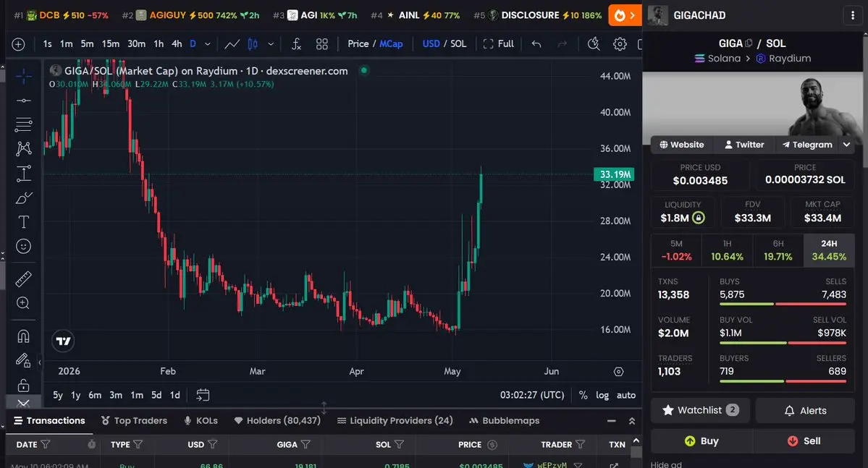This screenshot has height=468, width=868.
Task: Open the emoji icons tool
Action: (x=23, y=246)
